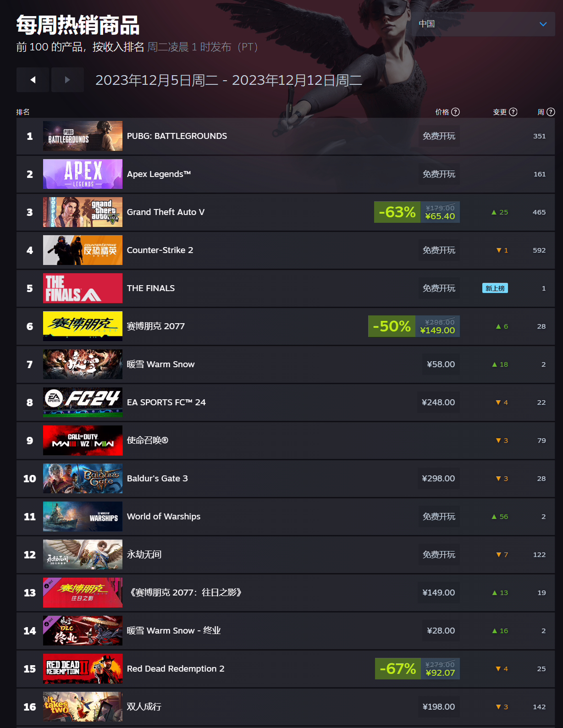Select the Baldur's Gate 3 title
The width and height of the screenshot is (563, 728).
pos(157,478)
